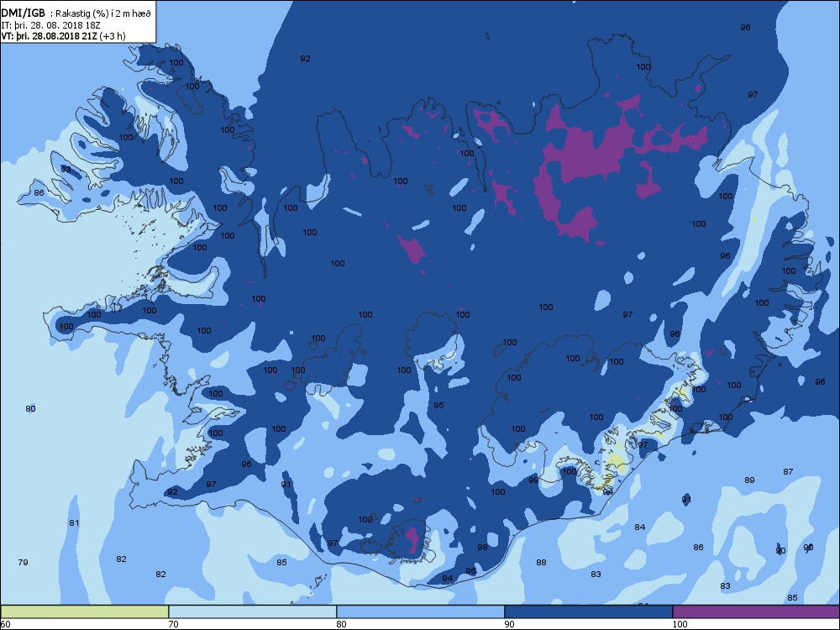
Task: Click the purple legend swatch above 100
Action: pyautogui.click(x=756, y=612)
